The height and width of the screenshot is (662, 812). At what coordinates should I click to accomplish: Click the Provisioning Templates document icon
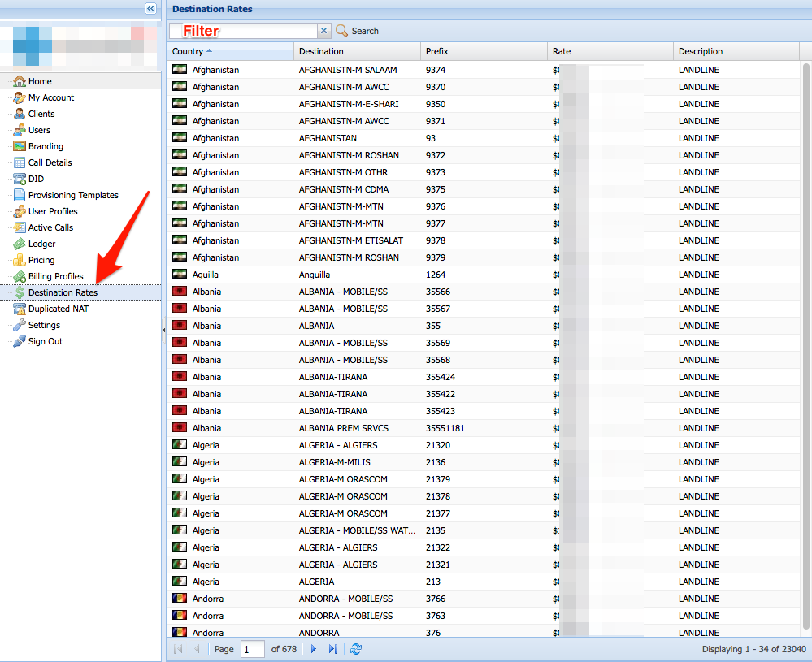click(x=20, y=195)
